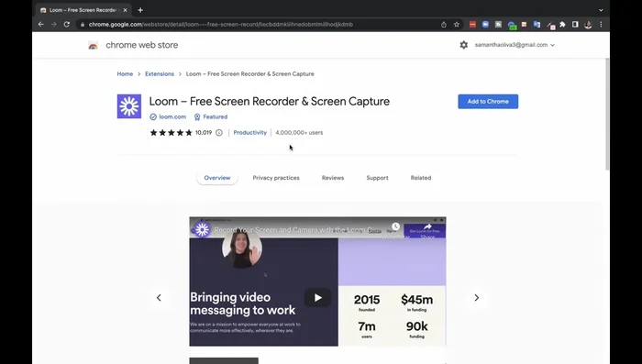Open the Support tab

pos(377,178)
